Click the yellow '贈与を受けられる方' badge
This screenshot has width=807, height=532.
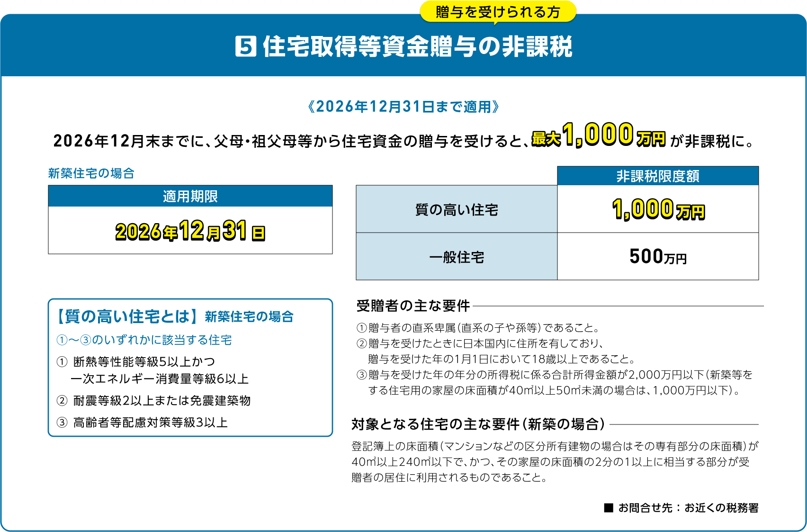click(498, 12)
